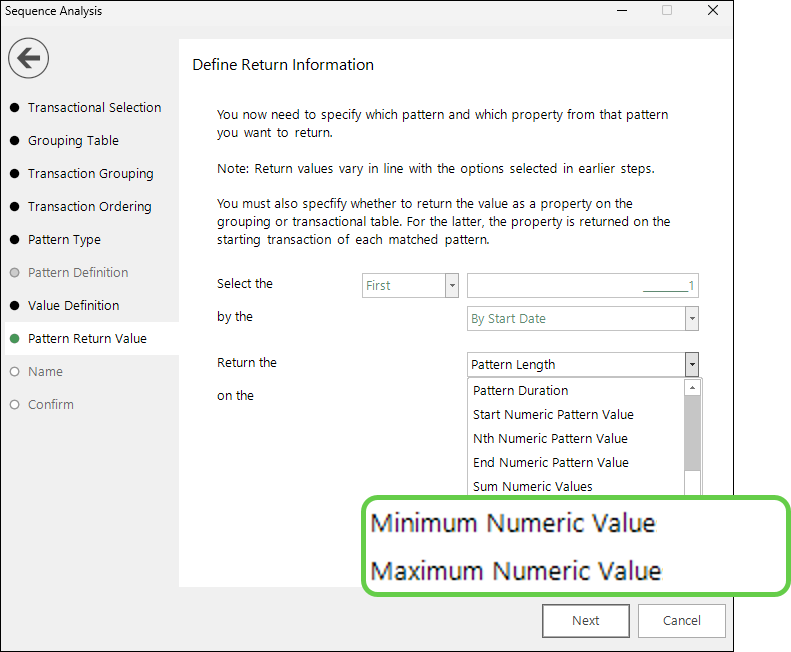Go to the Transaction Ordering step
This screenshot has width=791, height=652.
point(89,206)
